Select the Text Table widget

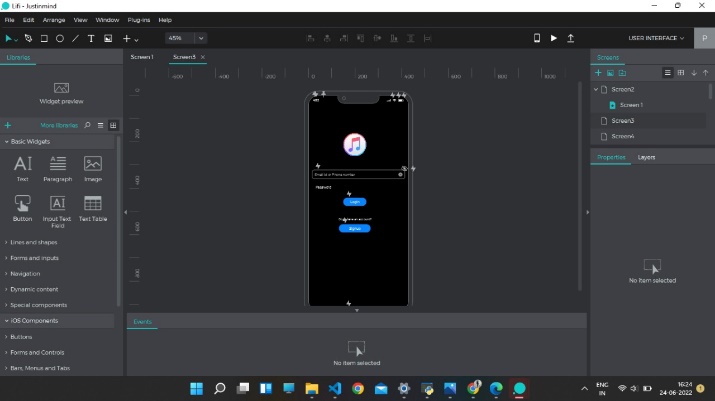(93, 208)
